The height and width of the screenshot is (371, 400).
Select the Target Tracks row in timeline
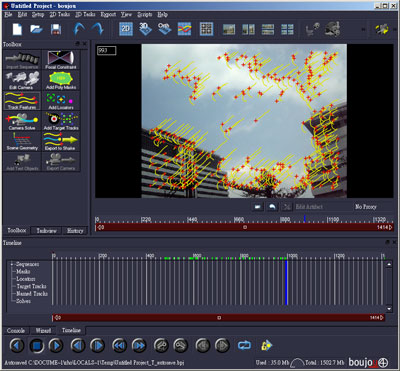click(31, 286)
